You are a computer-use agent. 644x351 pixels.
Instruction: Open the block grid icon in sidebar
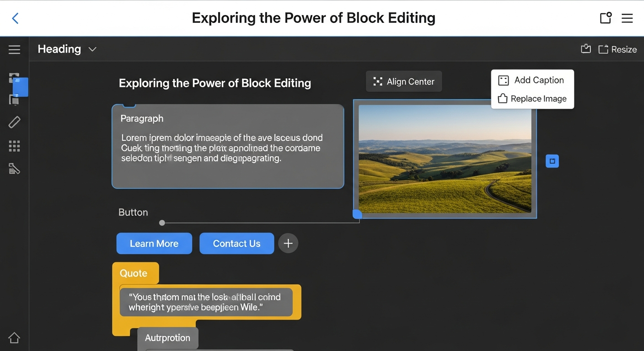(14, 146)
